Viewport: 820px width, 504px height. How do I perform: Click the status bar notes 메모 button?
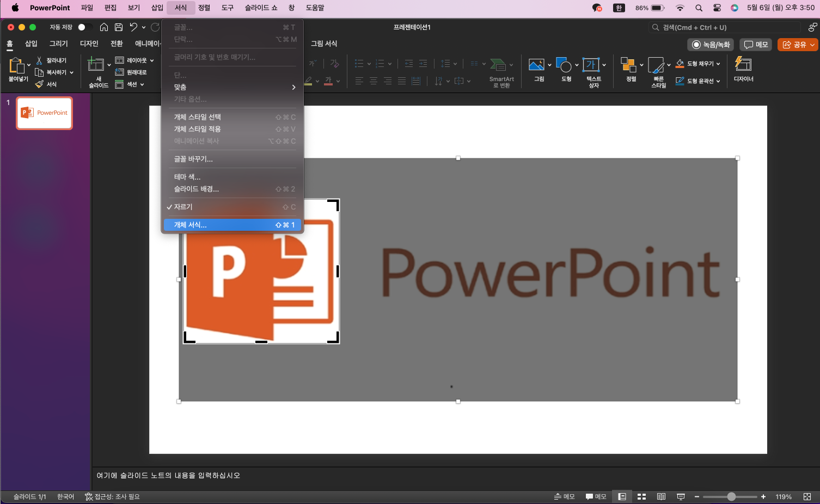tap(565, 496)
